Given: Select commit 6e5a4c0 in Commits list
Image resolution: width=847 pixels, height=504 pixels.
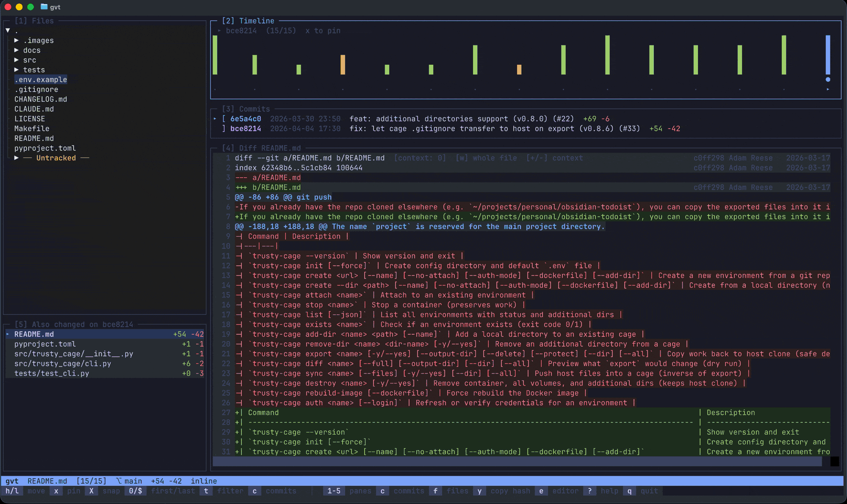Looking at the screenshot, I should (246, 119).
